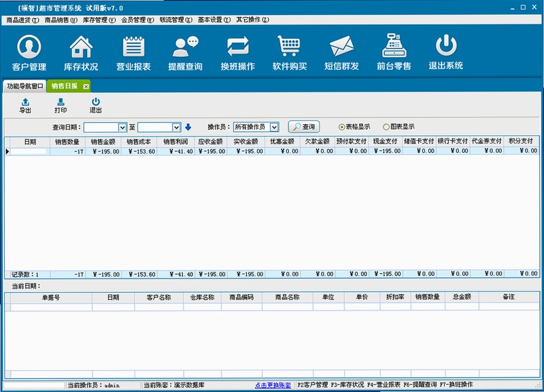
Task: Click 销售成本 column header
Action: (x=139, y=142)
